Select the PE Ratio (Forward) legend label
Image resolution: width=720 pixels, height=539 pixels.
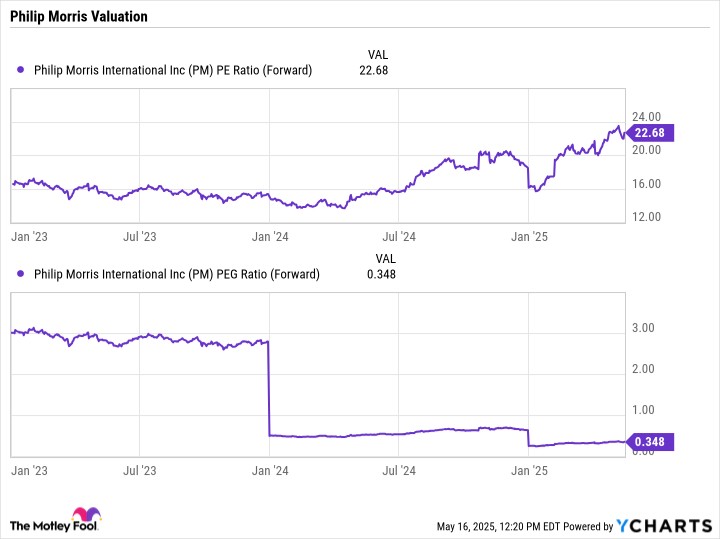click(173, 70)
